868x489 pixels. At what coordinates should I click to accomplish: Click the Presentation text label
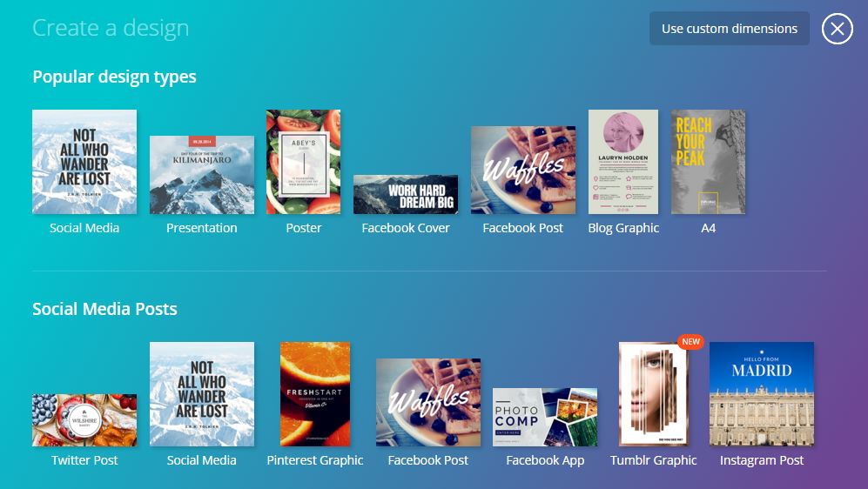click(x=202, y=228)
